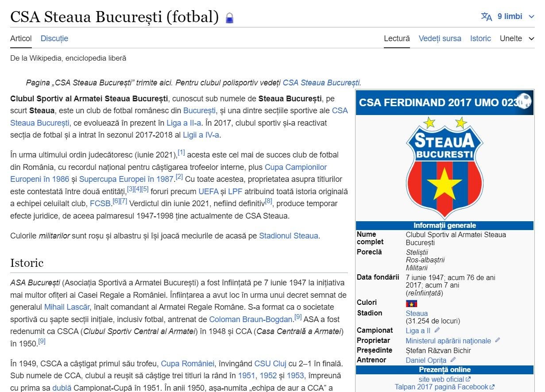
Task: Open the Steaua București crest image
Action: [445, 167]
